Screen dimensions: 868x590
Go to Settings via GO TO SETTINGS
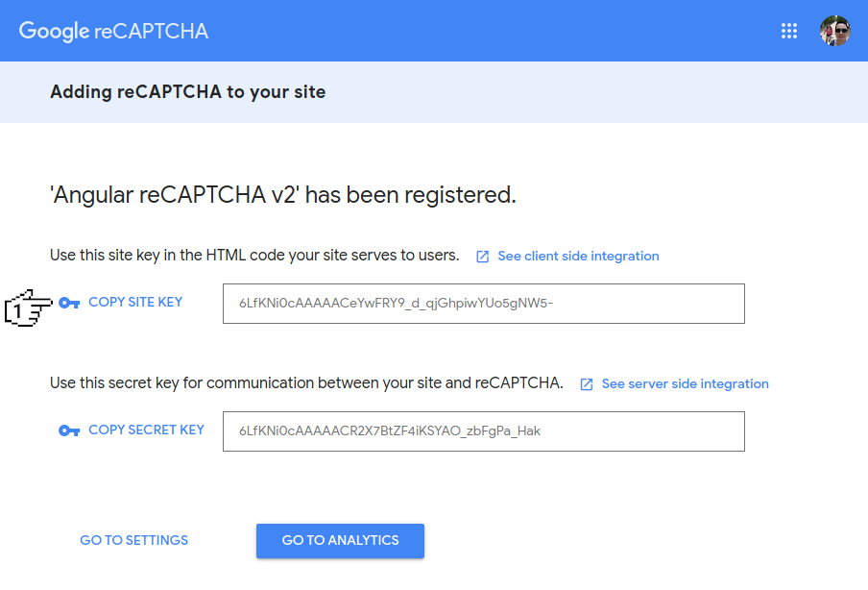coord(134,540)
